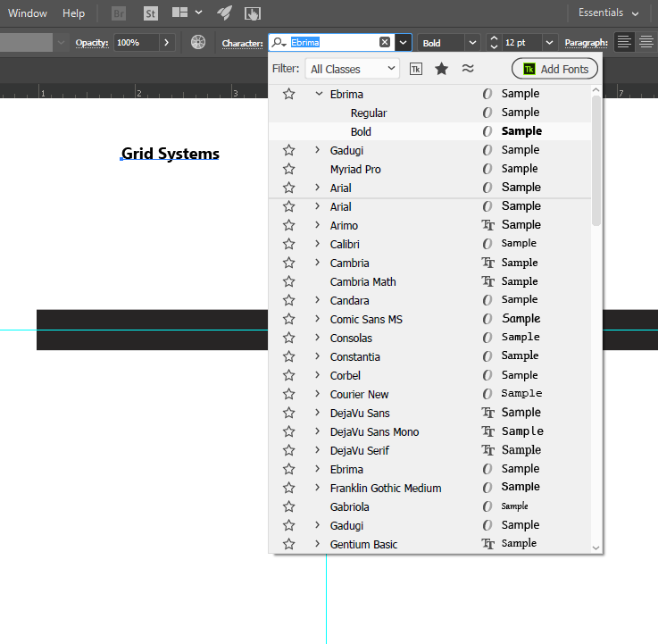Viewport: 658px width, 644px height.
Task: Expand the Cambria font family styles
Action: [x=318, y=263]
